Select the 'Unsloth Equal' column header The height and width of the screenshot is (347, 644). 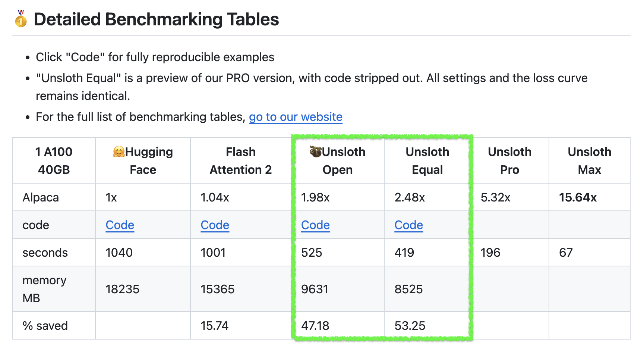click(x=427, y=161)
